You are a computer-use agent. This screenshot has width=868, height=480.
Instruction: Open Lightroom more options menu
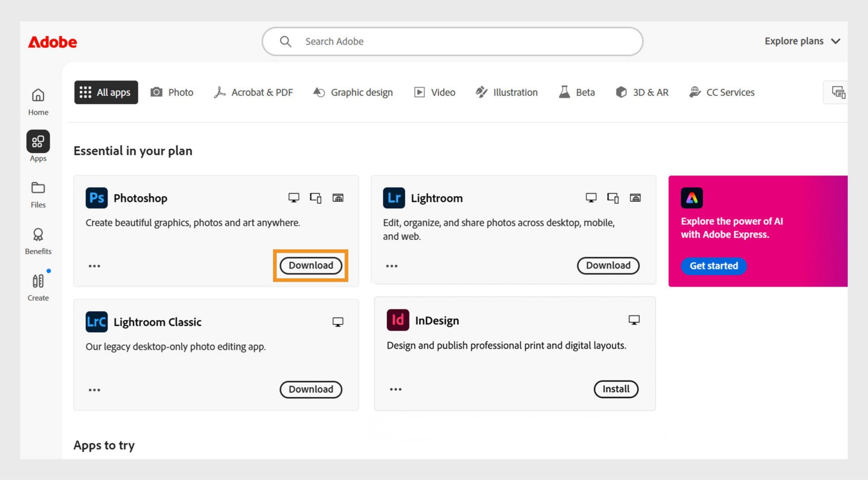tap(392, 266)
